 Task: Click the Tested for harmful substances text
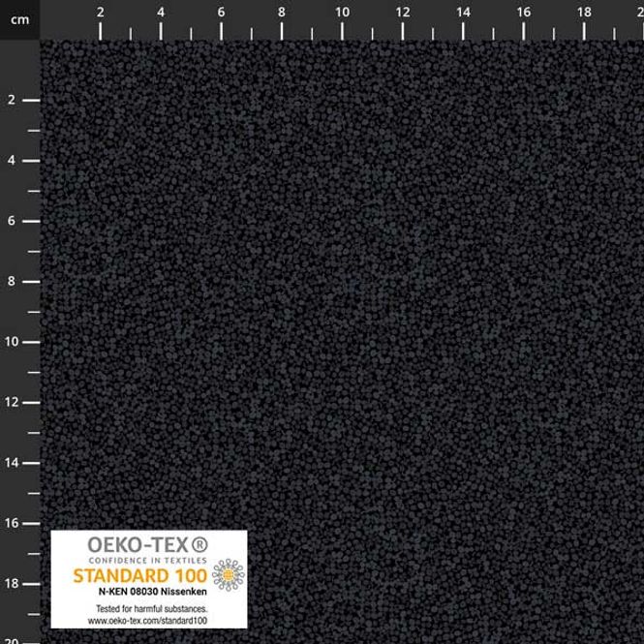point(151,609)
